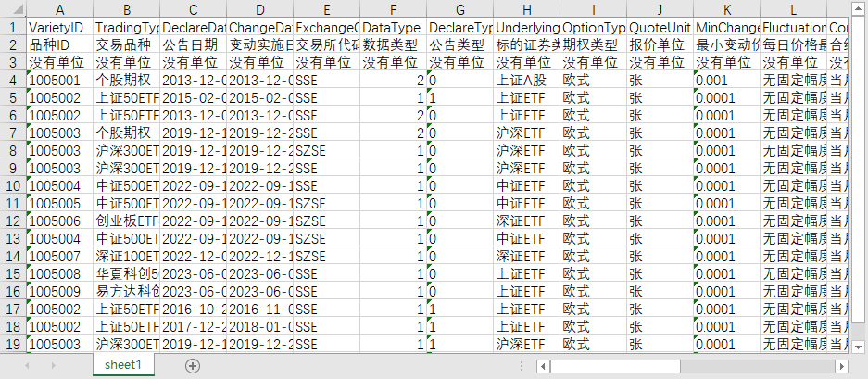The width and height of the screenshot is (868, 379).
Task: Go to previous sheet with left arrow
Action: 27,366
